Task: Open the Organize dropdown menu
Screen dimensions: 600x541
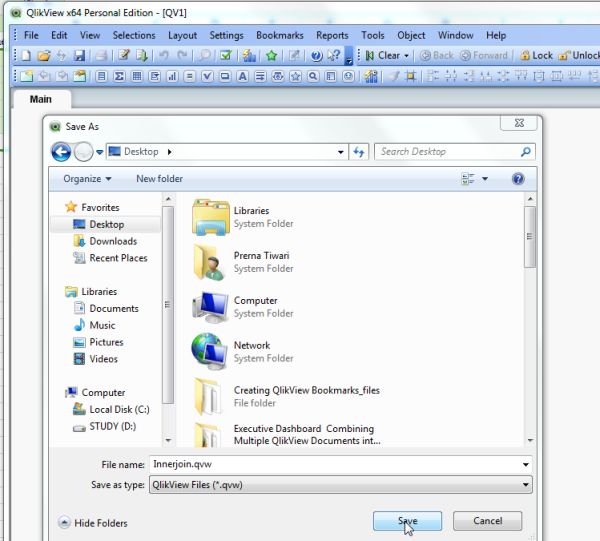Action: pos(87,179)
